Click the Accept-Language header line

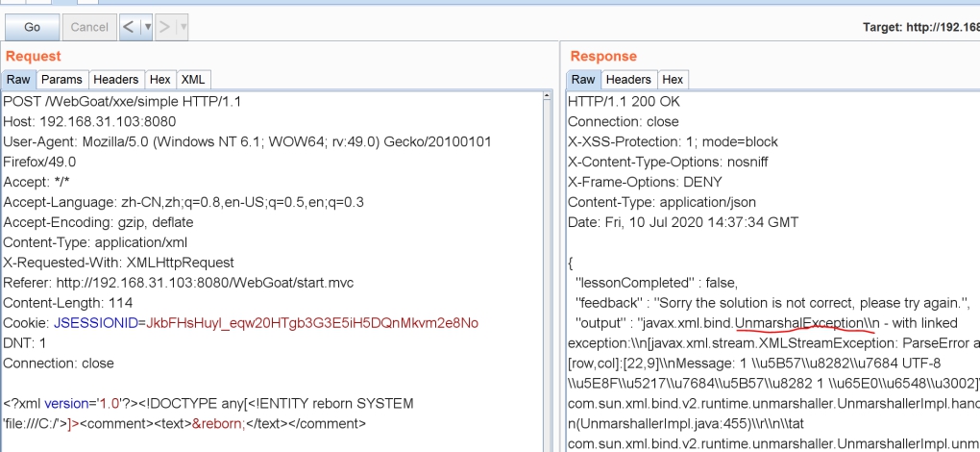point(184,202)
